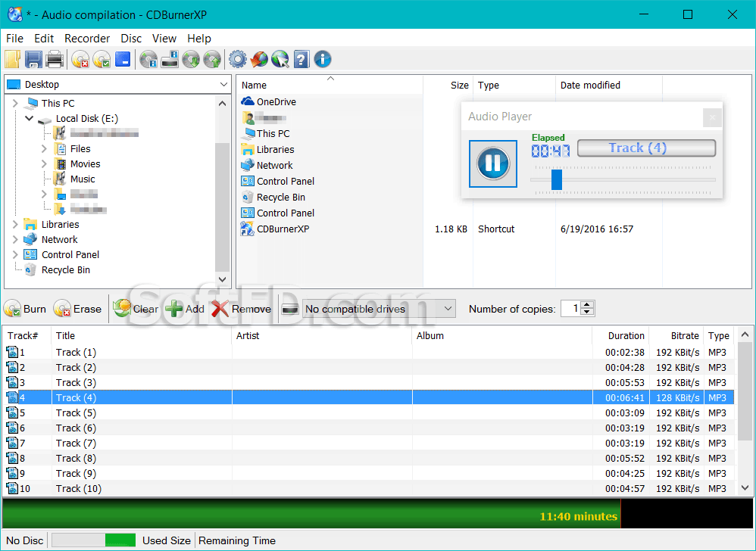Screen dimensions: 756x551
Task: Open settings via the gear icon
Action: 238,59
